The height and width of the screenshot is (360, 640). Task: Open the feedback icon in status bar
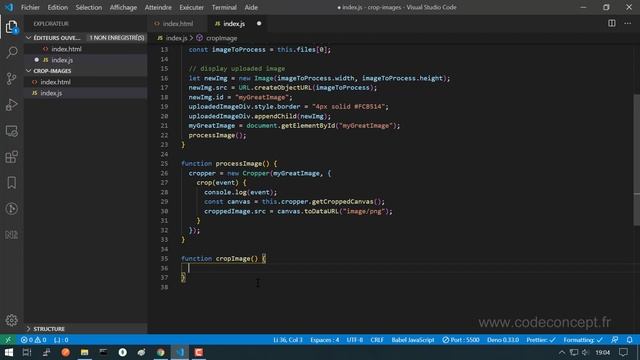click(x=614, y=340)
